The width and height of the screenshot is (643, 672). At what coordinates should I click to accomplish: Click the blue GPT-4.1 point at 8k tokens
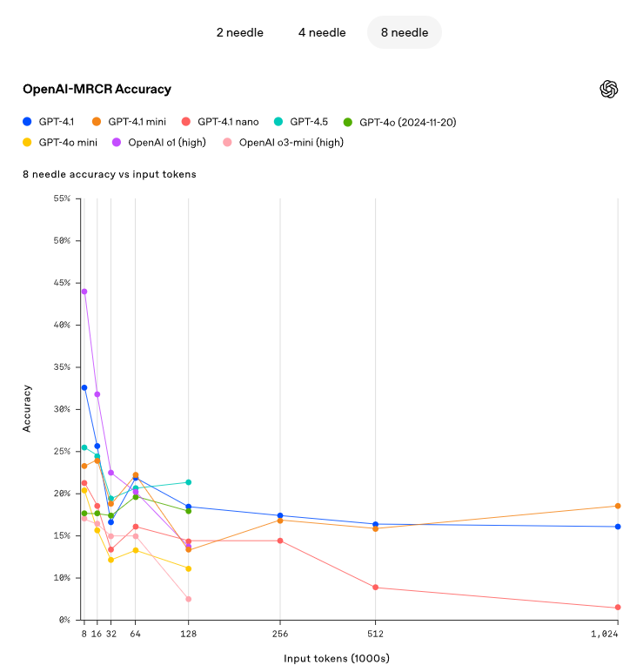pyautogui.click(x=84, y=388)
